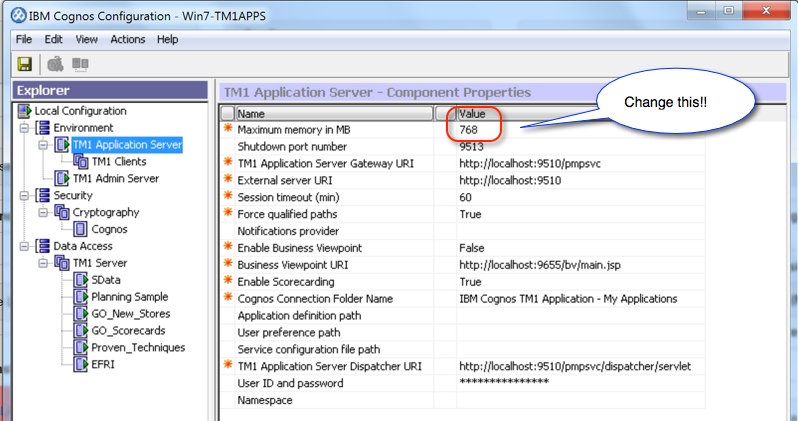Click the third toolbar icon with two panels
798x421 pixels.
(x=80, y=64)
